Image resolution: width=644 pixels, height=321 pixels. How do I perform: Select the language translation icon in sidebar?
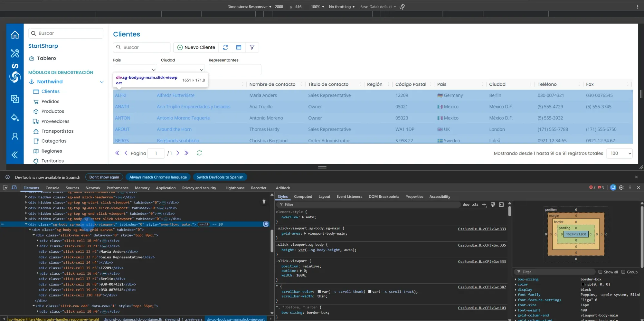[15, 99]
